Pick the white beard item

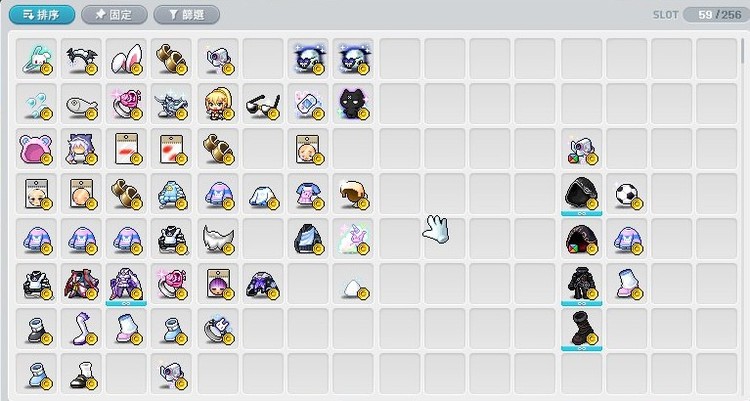click(x=218, y=239)
